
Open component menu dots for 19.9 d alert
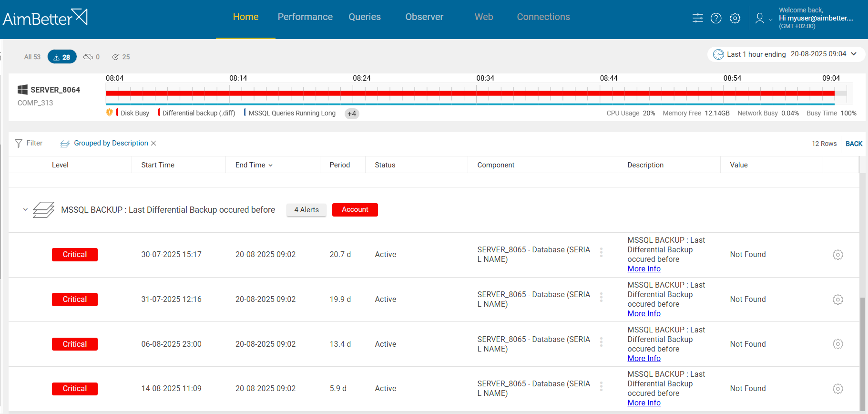pos(601,297)
